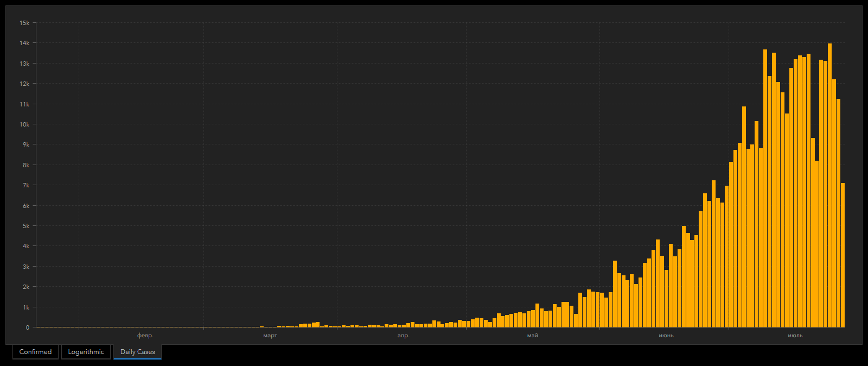The image size is (868, 366).
Task: Click the 10k y-axis label
Action: tap(24, 124)
